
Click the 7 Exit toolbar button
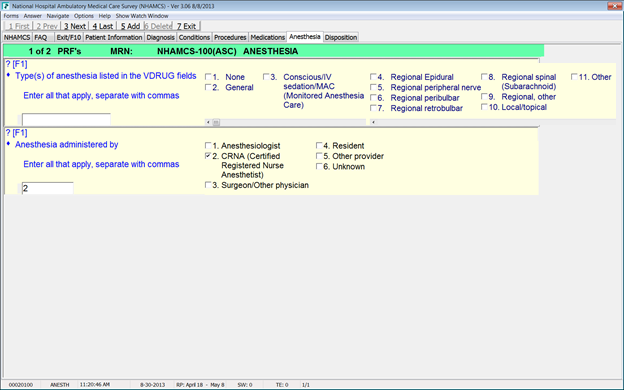click(x=187, y=26)
